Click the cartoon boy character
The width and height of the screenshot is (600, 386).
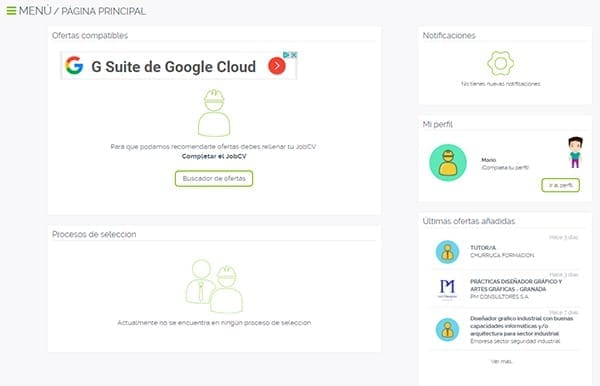pos(575,152)
